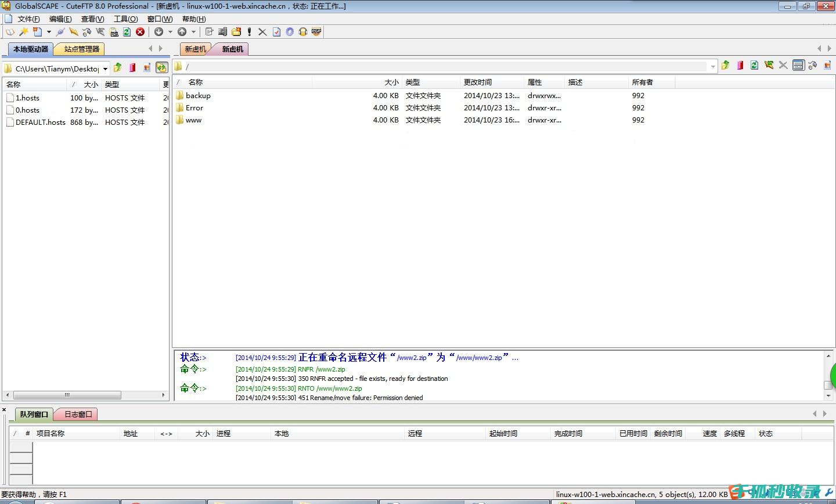Toggle local pane folder sync button
This screenshot has height=504, width=836.
[x=161, y=68]
